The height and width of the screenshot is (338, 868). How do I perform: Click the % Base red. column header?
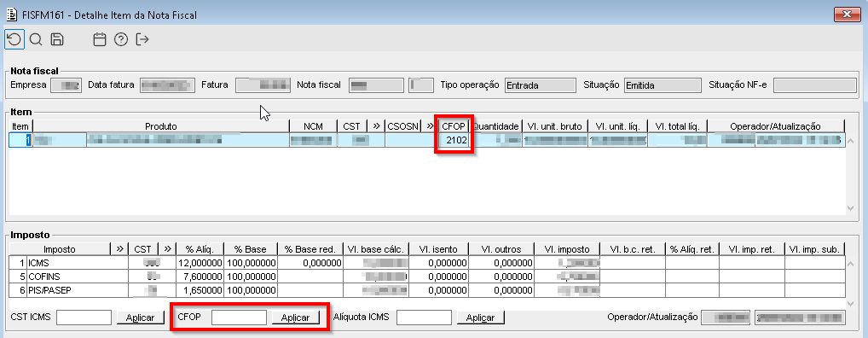coord(310,249)
